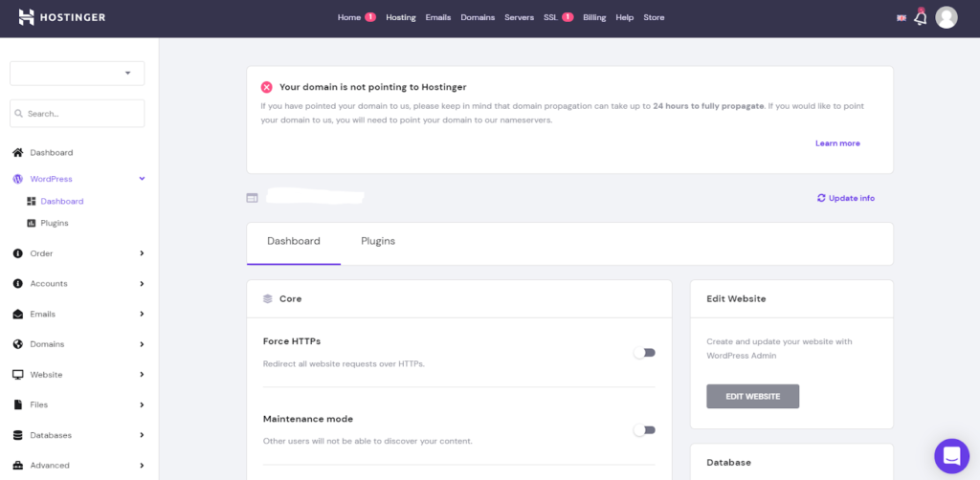The width and height of the screenshot is (980, 480).
Task: Open the live chat bubble
Action: (952, 456)
